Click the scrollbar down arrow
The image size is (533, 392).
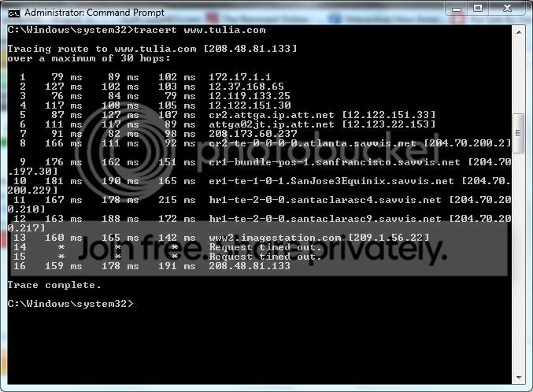point(519,377)
